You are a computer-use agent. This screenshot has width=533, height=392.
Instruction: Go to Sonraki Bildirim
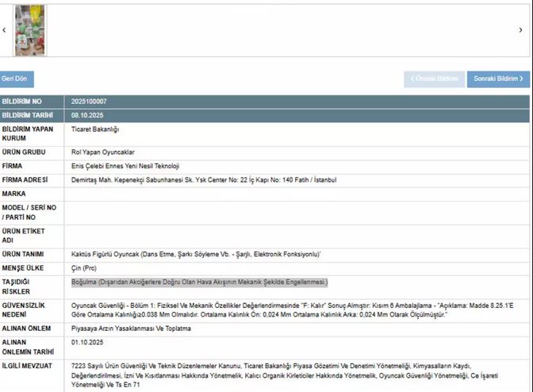[x=498, y=79]
